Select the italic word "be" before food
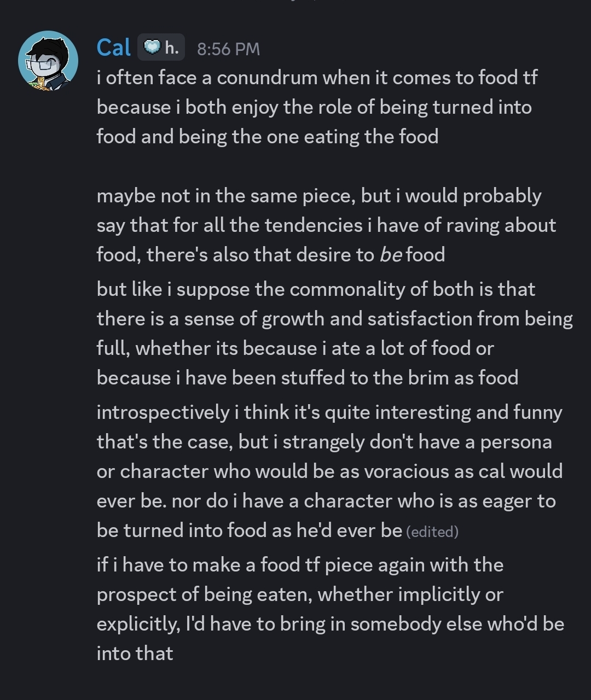Viewport: 591px width, 700px height. pos(391,255)
